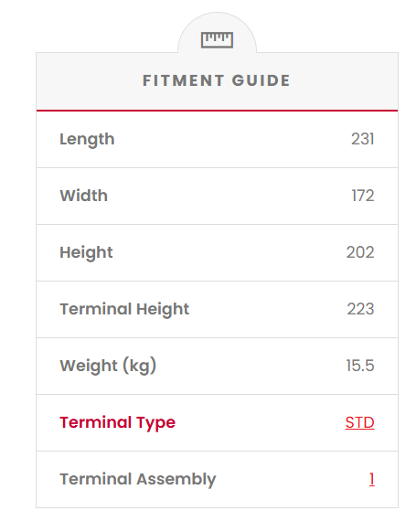Click the Terminal Assembly label
Screen dimensions: 406x532
tap(138, 479)
